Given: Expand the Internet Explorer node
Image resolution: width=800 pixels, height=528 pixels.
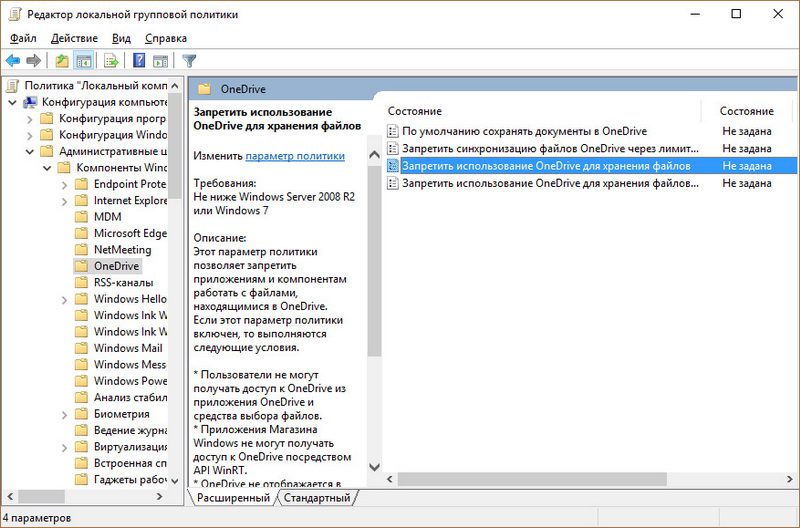Looking at the screenshot, I should 64,202.
